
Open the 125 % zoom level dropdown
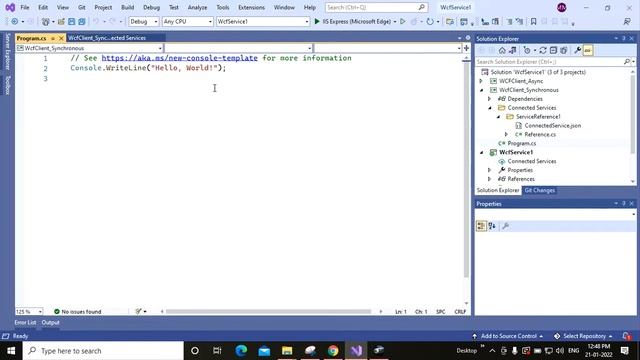pos(29,311)
